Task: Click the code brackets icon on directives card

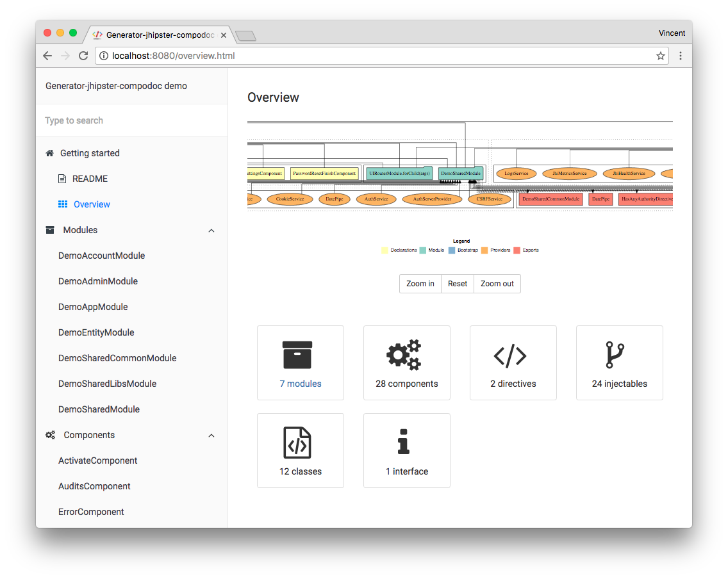Action: coord(509,356)
